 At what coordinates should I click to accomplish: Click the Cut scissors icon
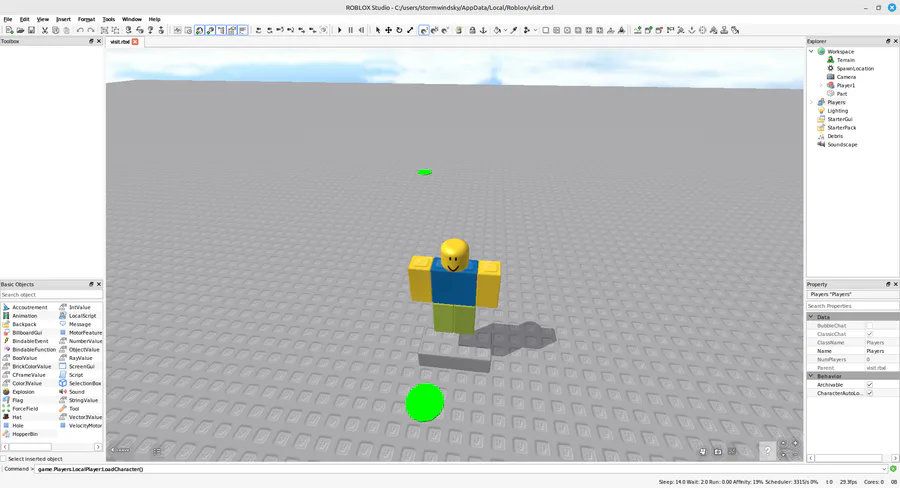pos(44,30)
